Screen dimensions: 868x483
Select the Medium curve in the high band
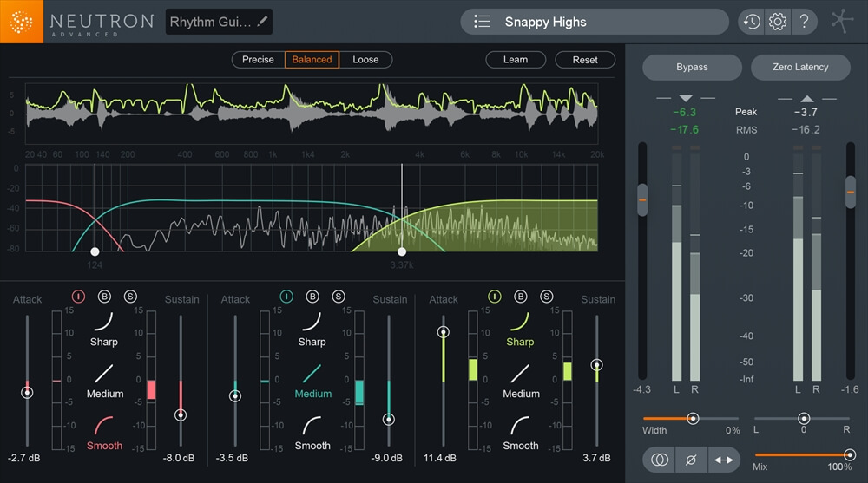coord(520,374)
